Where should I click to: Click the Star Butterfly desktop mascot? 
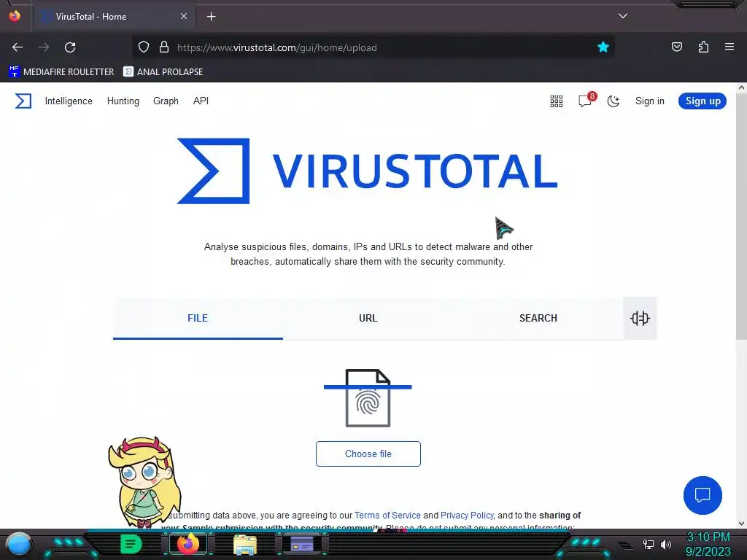(x=145, y=482)
